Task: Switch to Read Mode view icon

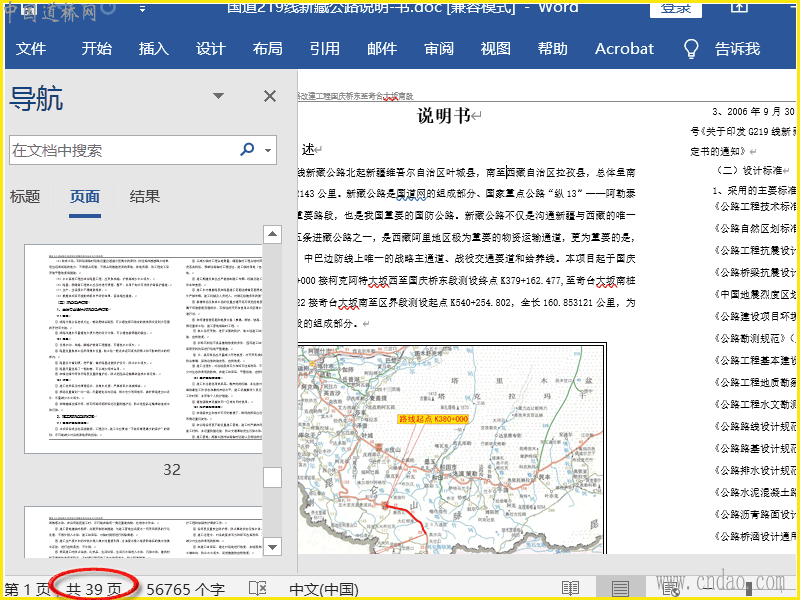Action: [x=571, y=589]
